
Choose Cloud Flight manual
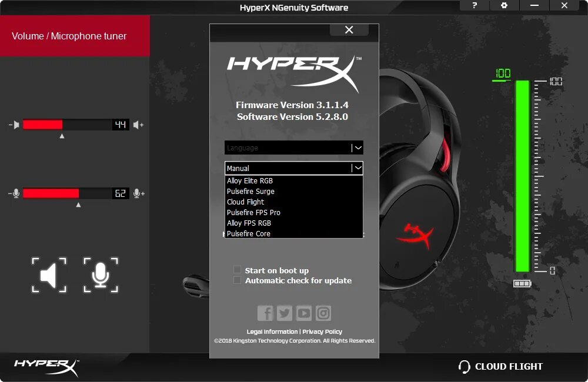[x=293, y=202]
